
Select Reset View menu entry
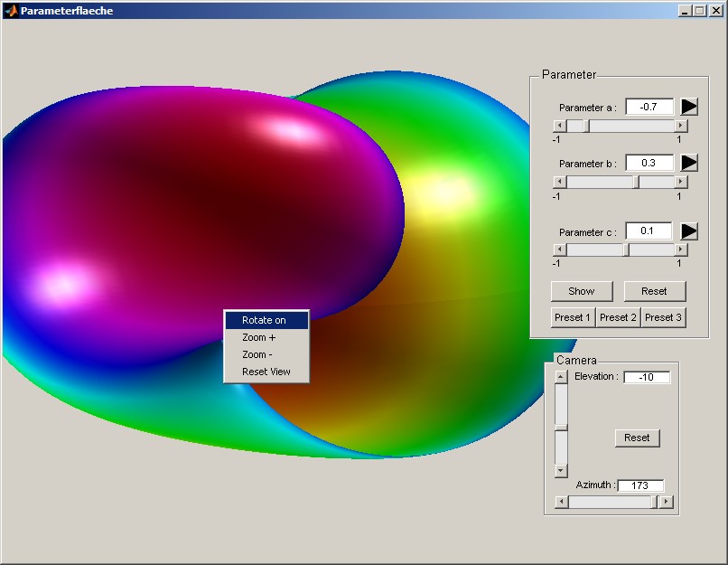(x=266, y=372)
